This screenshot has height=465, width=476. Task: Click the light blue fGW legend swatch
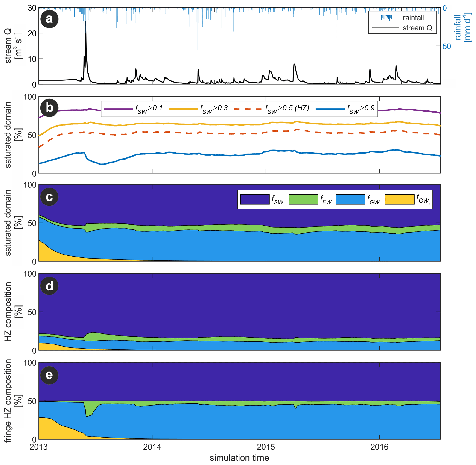pyautogui.click(x=350, y=199)
